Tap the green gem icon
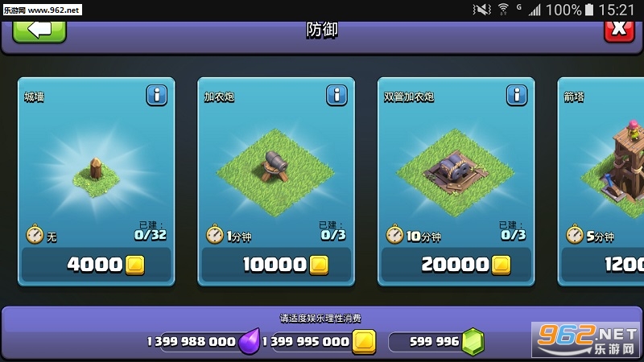 click(473, 341)
